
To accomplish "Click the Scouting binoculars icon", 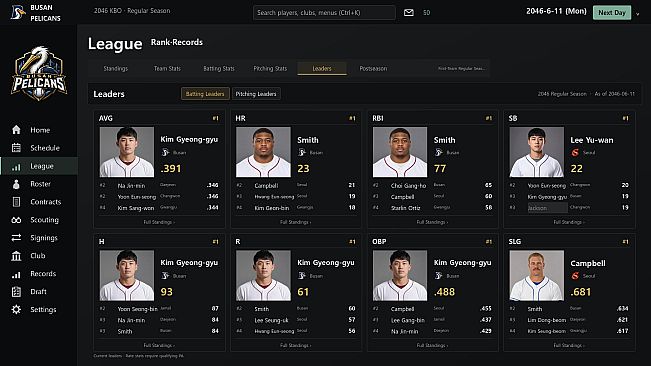I will click(x=16, y=220).
